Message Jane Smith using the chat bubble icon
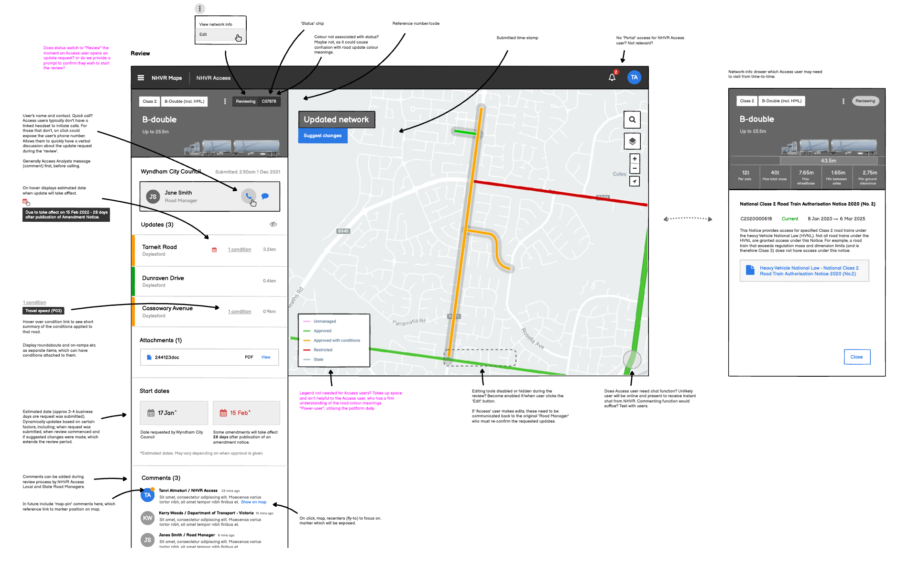The image size is (921, 588). pyautogui.click(x=265, y=196)
